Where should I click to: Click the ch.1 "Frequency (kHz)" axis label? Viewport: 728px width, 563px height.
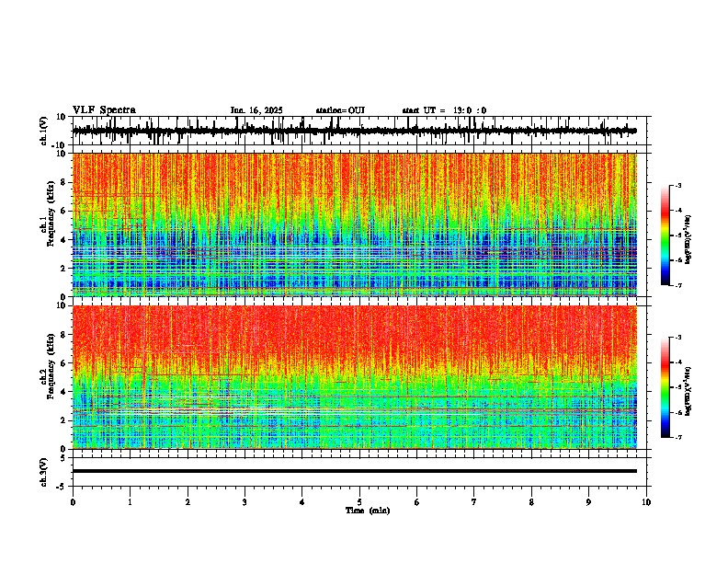[51, 213]
